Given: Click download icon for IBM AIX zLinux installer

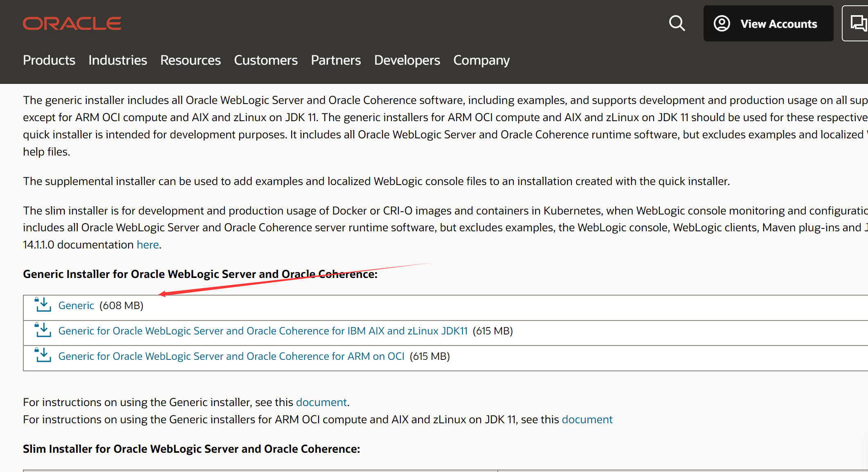Looking at the screenshot, I should (43, 330).
